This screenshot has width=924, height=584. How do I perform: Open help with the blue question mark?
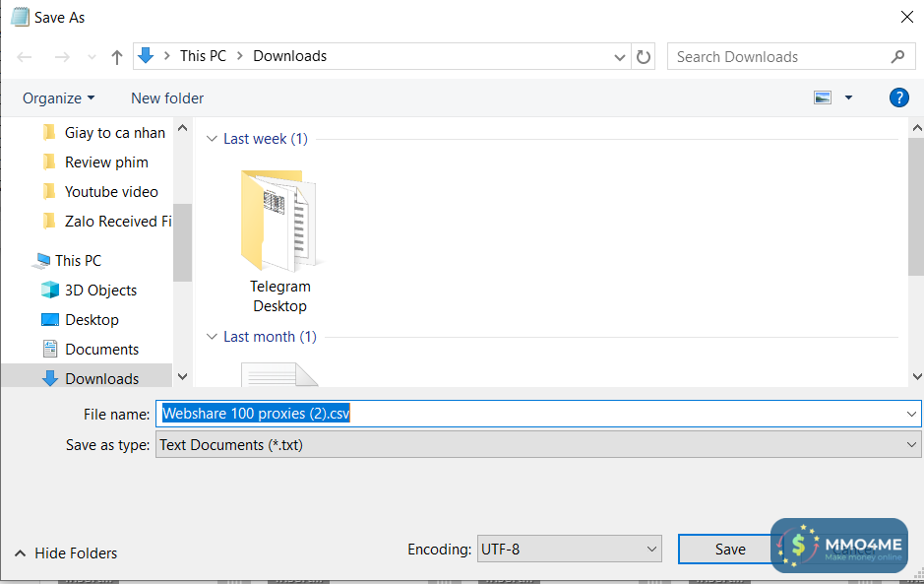point(898,97)
